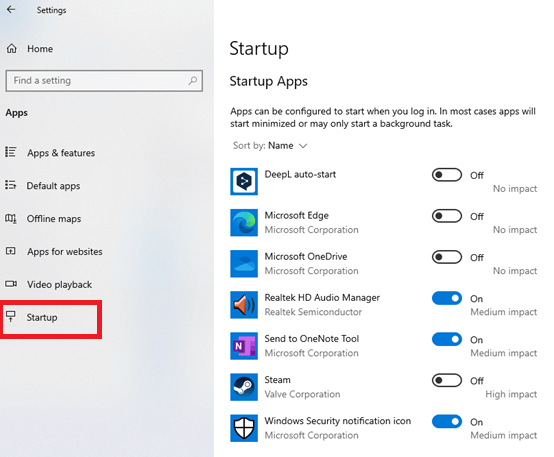
Task: Open the Sort by Name dropdown
Action: 270,146
